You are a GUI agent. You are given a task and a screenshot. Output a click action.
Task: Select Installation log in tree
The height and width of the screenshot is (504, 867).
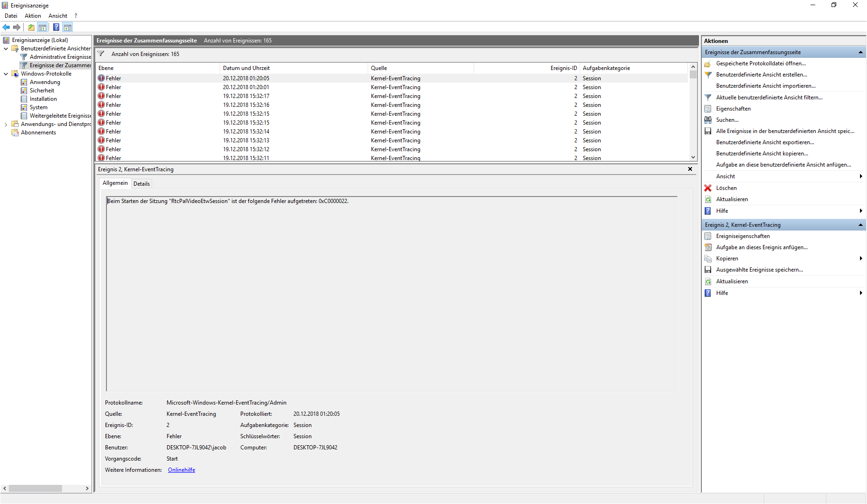(43, 99)
